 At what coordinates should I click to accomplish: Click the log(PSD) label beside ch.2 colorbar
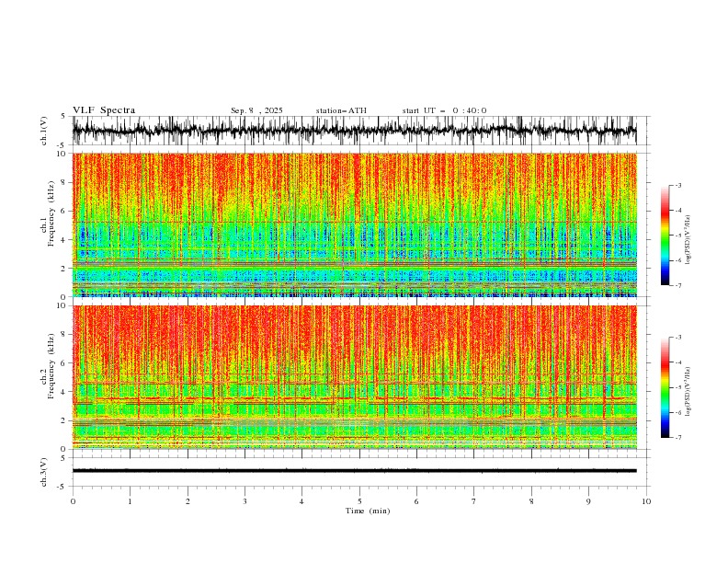tap(688, 391)
